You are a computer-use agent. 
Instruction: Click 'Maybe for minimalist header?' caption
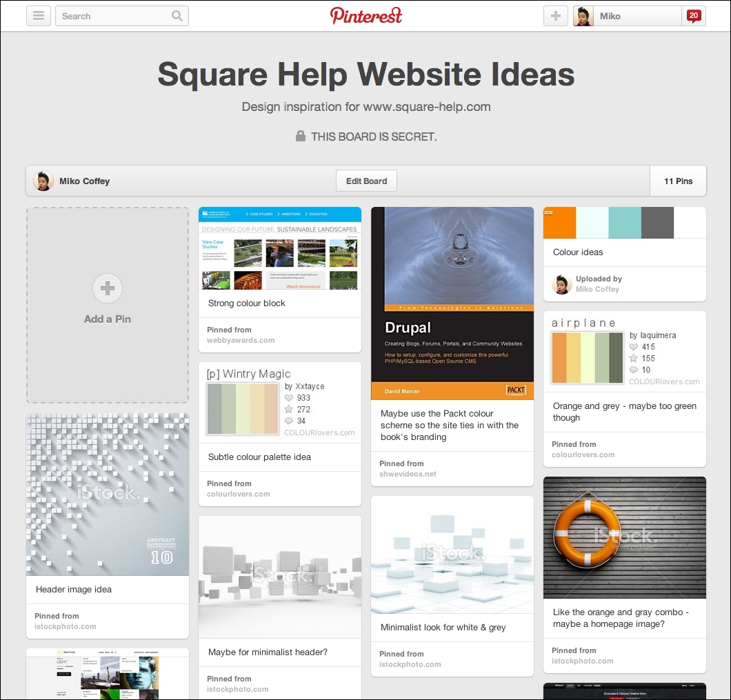point(268,652)
